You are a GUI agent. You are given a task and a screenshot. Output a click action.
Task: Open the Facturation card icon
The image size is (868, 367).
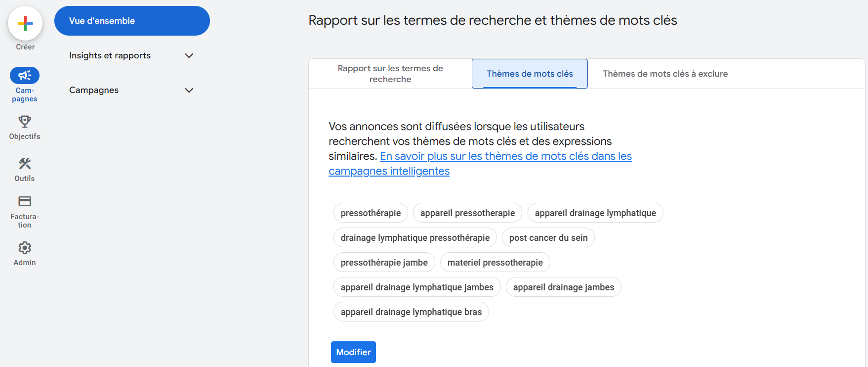click(25, 201)
